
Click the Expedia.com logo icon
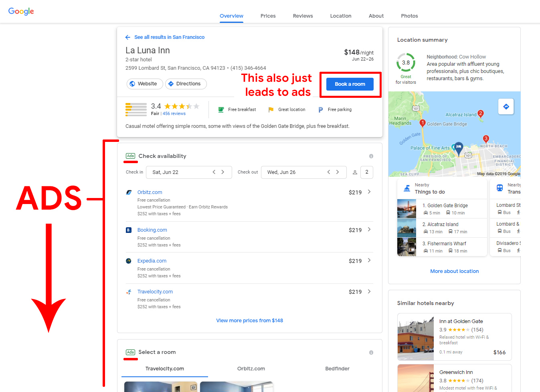[x=129, y=261]
